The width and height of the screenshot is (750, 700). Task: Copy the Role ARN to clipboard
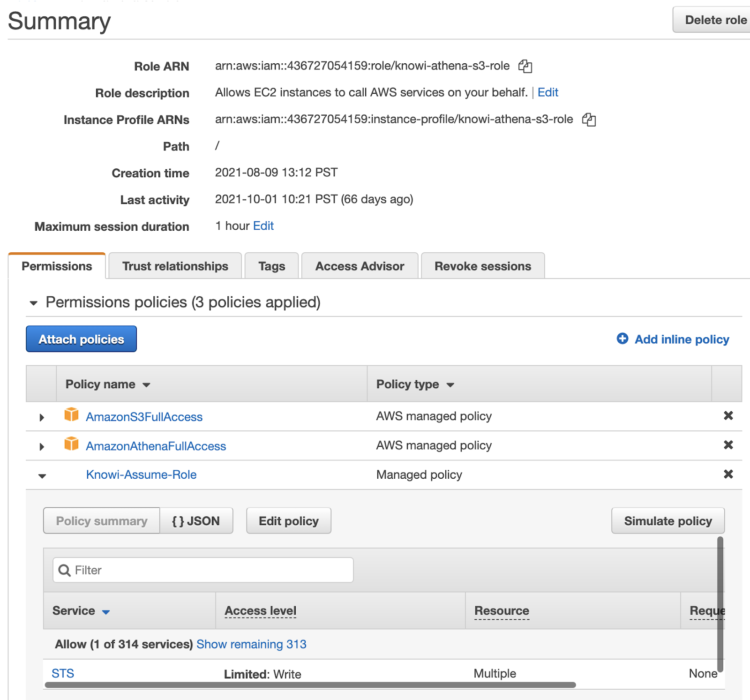[525, 67]
